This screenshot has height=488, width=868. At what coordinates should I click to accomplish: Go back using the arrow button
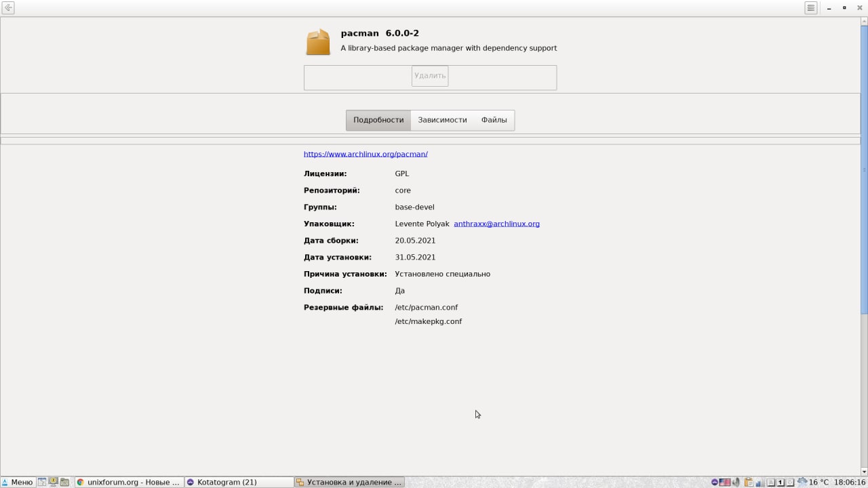click(8, 8)
